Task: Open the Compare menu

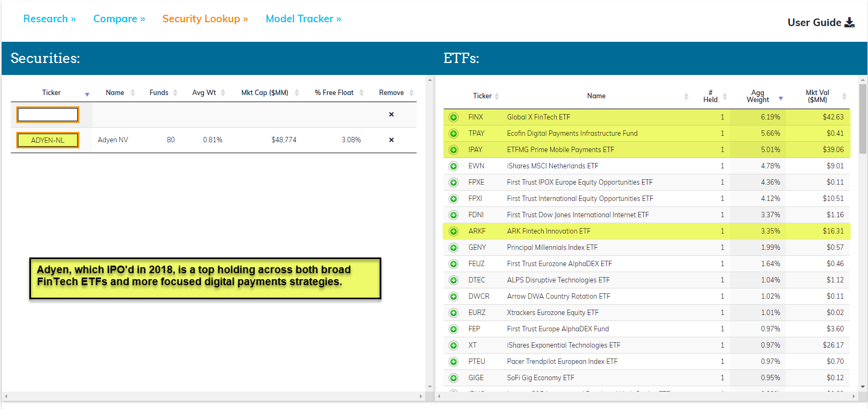Action: point(119,18)
